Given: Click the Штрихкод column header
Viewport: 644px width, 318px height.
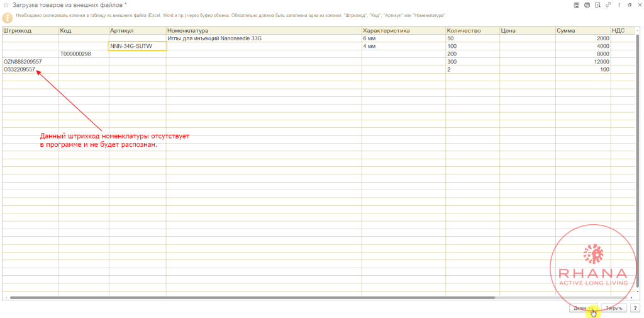Looking at the screenshot, I should coord(30,30).
